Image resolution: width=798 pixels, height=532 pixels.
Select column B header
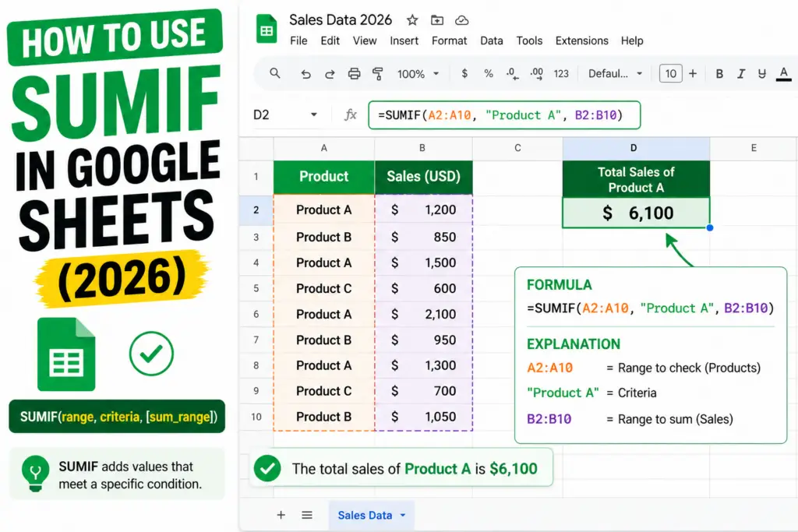tap(422, 148)
